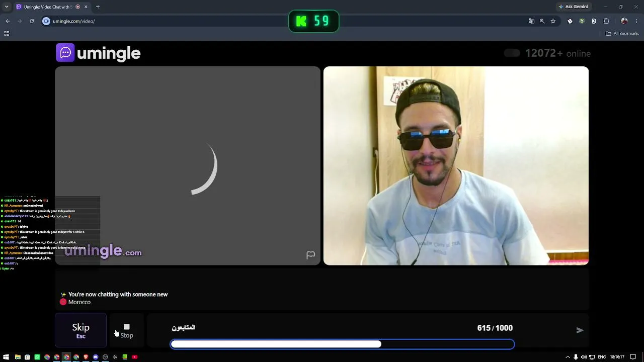
Task: Open the umingle logo home link
Action: (x=98, y=53)
